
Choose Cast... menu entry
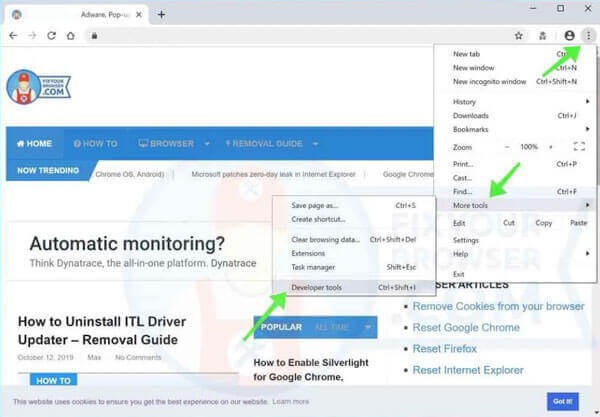click(515, 178)
